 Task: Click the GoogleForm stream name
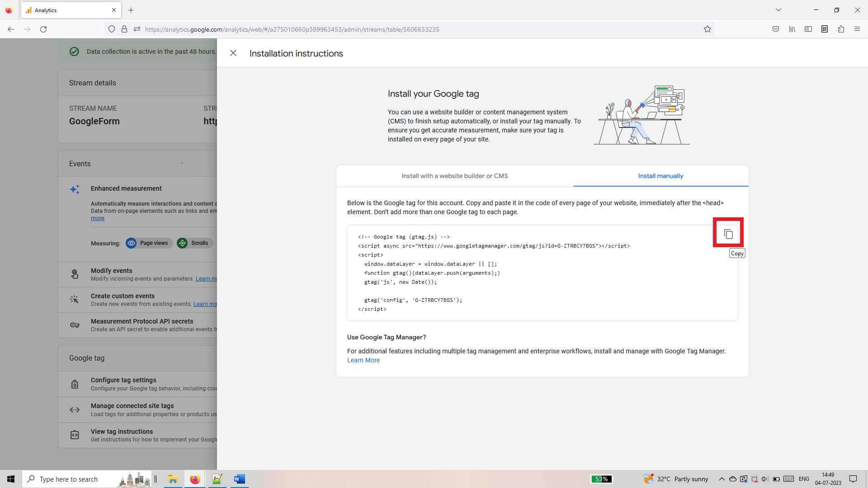click(94, 121)
